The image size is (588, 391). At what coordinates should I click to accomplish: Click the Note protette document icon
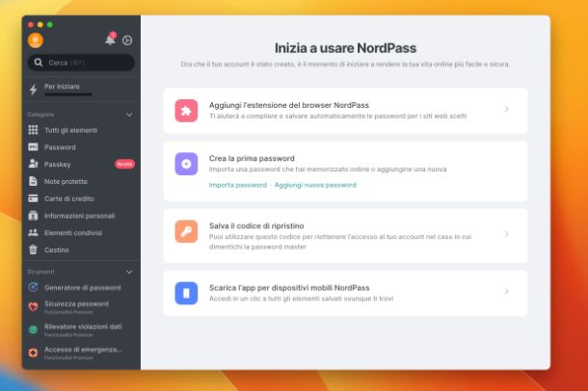click(x=33, y=181)
